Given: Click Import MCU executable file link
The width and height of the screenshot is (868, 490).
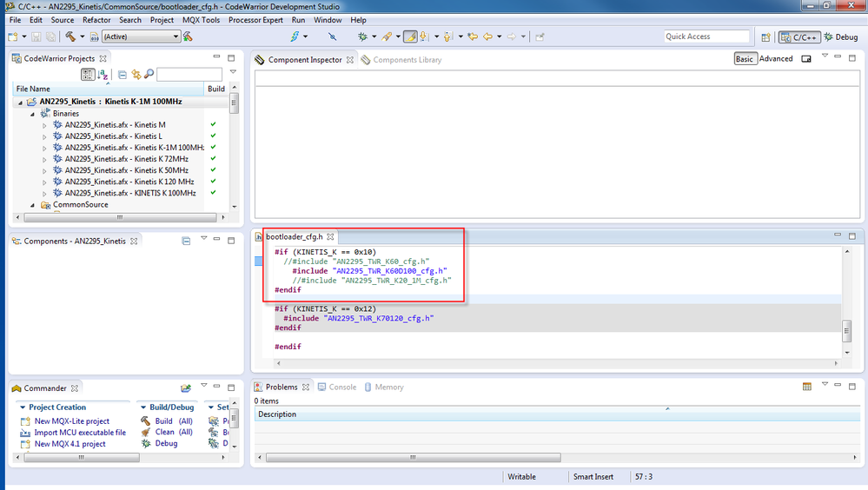Looking at the screenshot, I should click(x=79, y=433).
